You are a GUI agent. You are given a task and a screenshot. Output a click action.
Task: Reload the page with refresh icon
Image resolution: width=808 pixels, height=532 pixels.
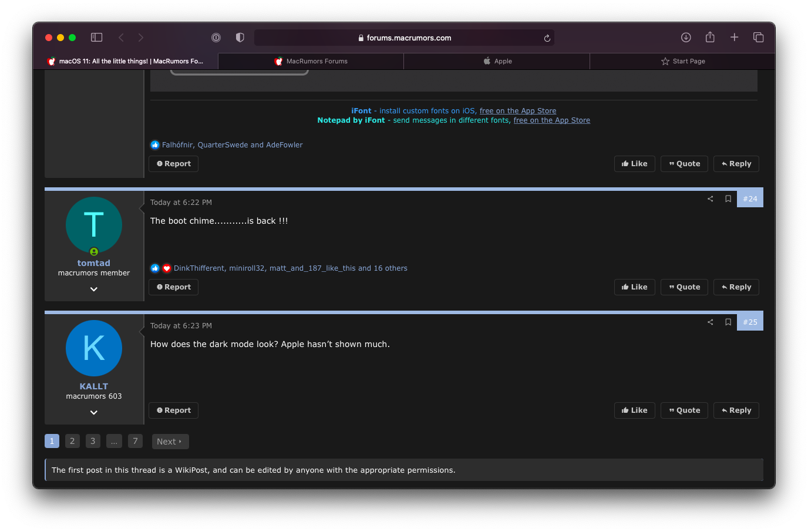click(x=547, y=38)
